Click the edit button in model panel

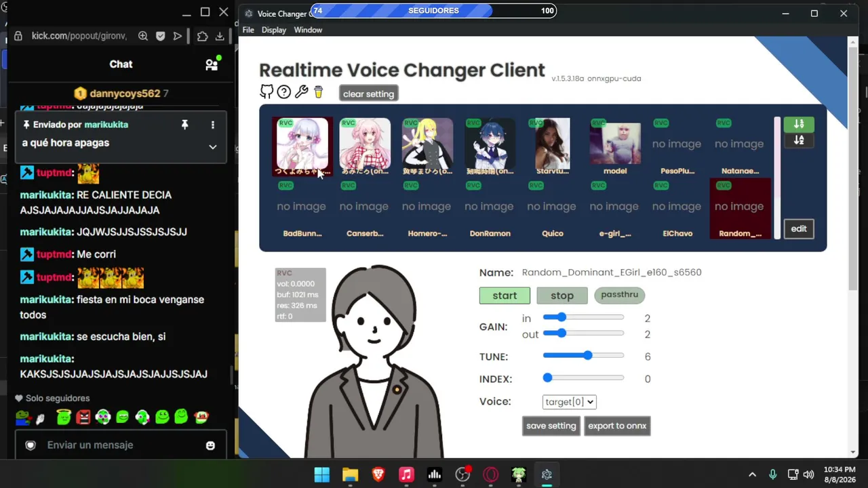click(799, 228)
